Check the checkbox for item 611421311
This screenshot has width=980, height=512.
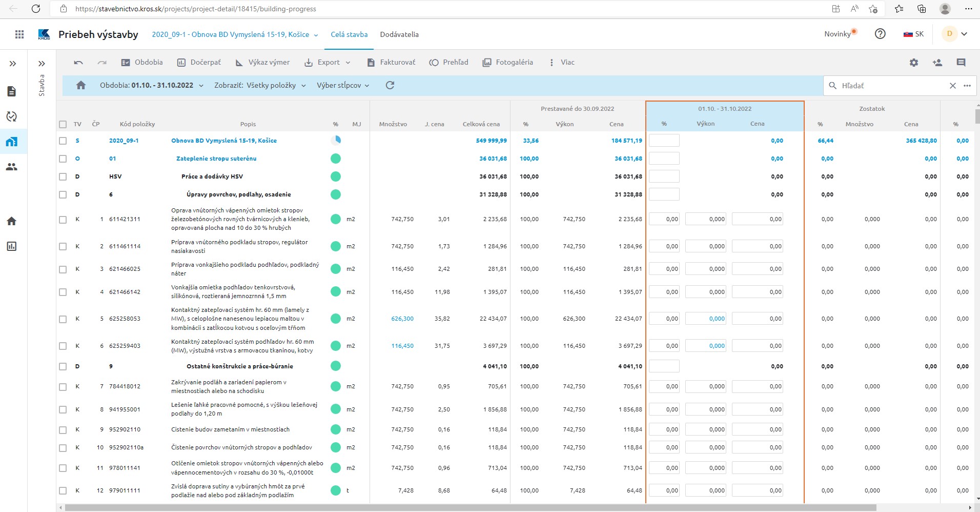63,220
